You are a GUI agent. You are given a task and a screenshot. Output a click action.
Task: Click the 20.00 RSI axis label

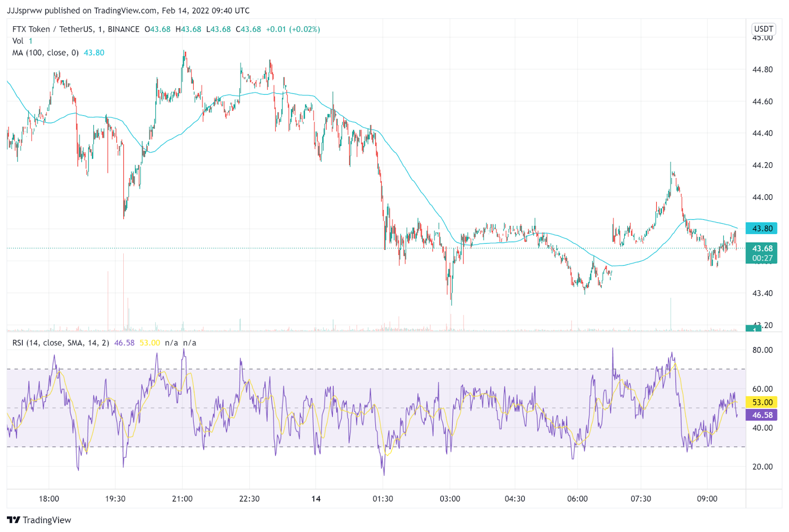(762, 467)
